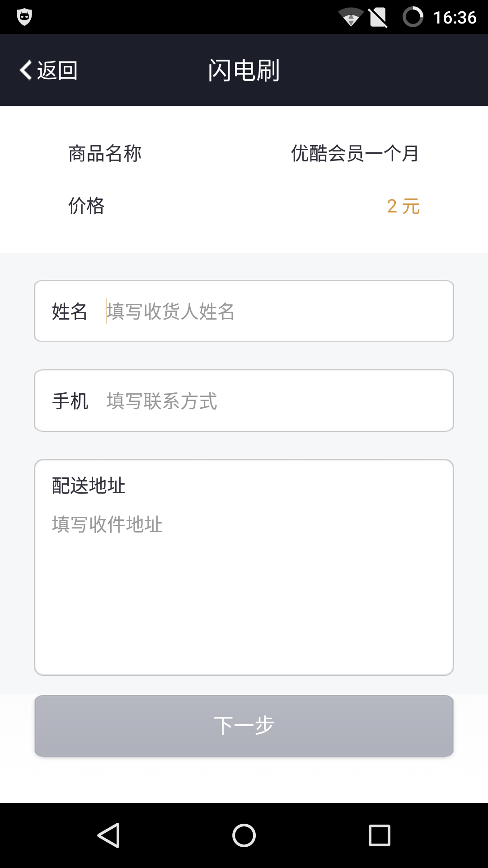Tap the 闪电刷 page title
Image resolution: width=488 pixels, height=868 pixels.
click(244, 71)
